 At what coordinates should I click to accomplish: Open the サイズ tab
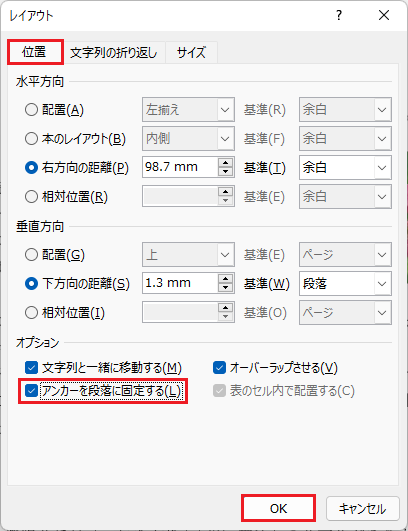(x=191, y=53)
